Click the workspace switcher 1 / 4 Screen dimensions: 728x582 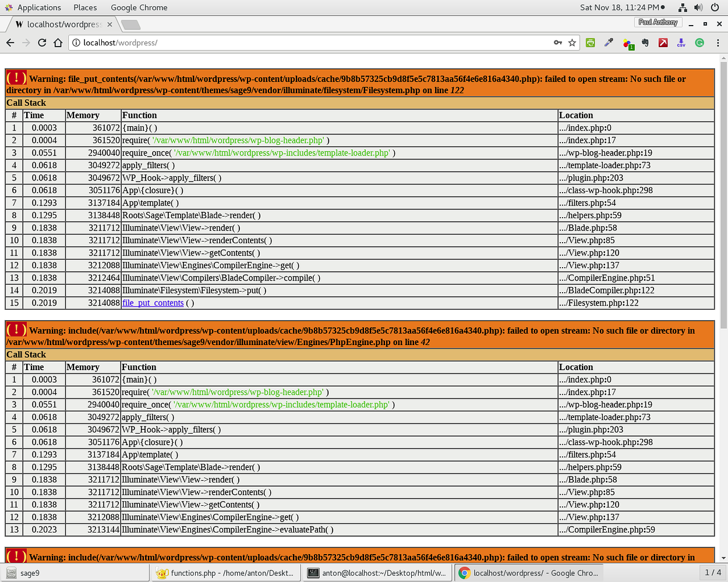click(713, 572)
